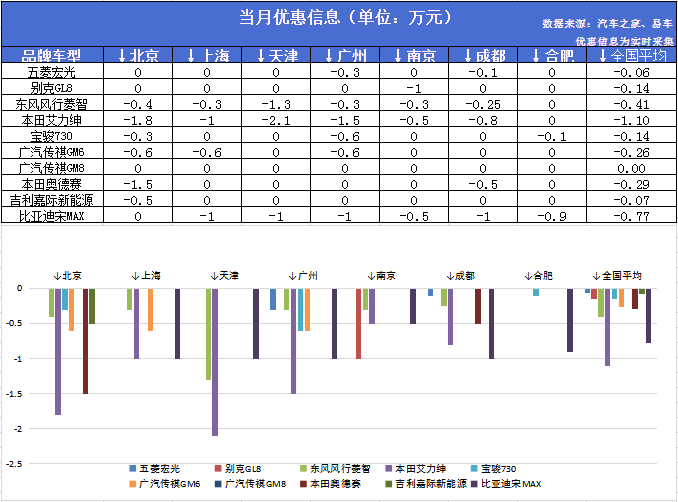
Task: Select the ↓上海 table header cell
Action: tap(207, 55)
